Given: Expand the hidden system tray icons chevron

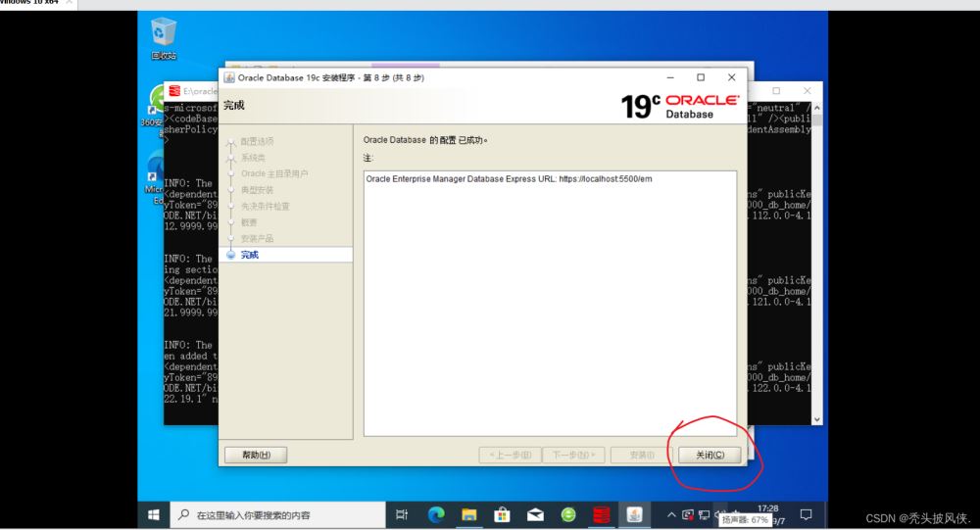Looking at the screenshot, I should click(671, 514).
